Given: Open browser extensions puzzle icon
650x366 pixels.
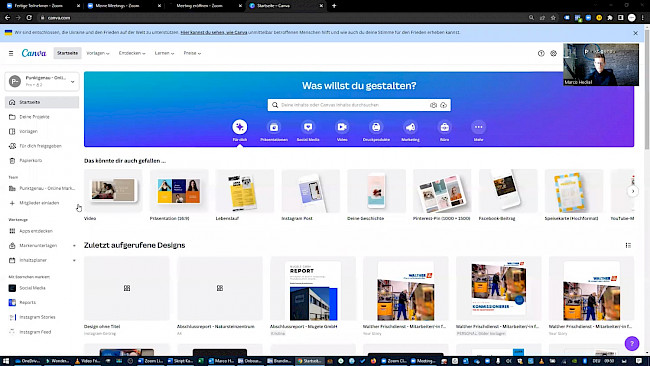Looking at the screenshot, I should point(610,17).
